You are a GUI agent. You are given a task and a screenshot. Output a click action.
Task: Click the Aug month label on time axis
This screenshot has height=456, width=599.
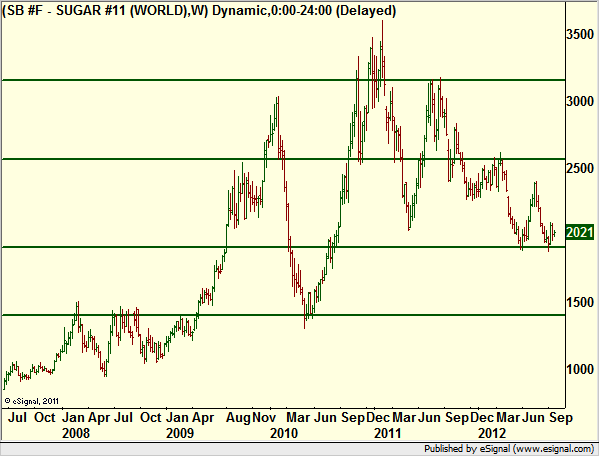238,417
